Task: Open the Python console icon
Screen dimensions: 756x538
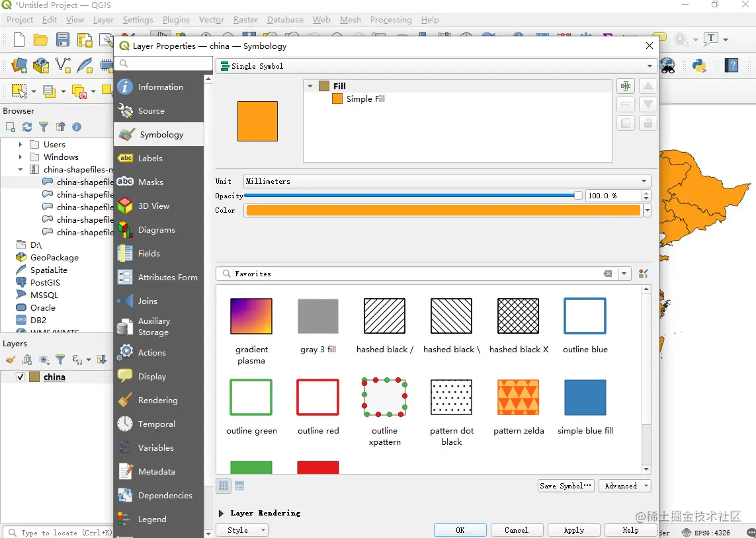Action: (699, 65)
